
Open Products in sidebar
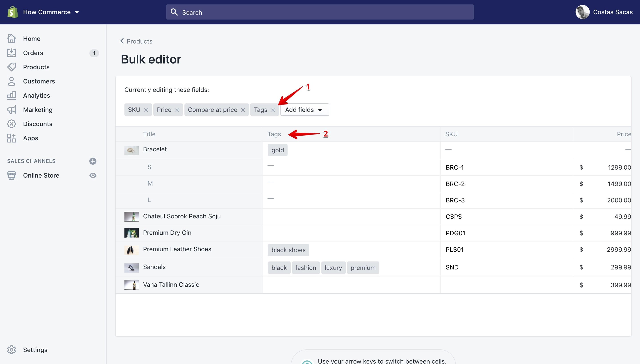point(36,67)
